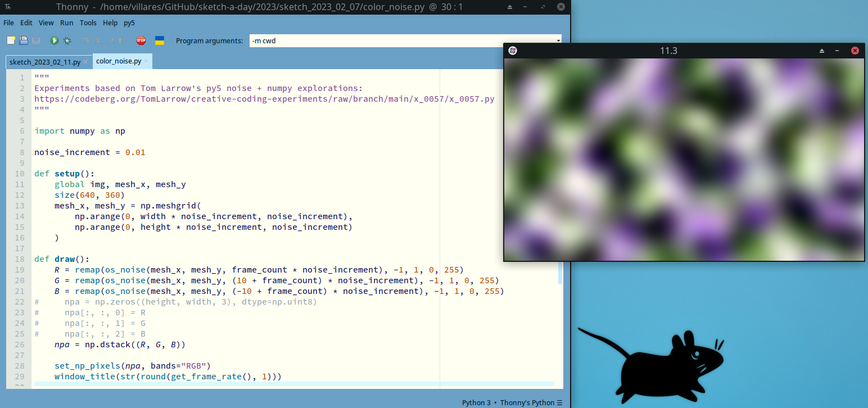Click the New file icon
The width and height of the screenshot is (868, 408).
point(11,40)
